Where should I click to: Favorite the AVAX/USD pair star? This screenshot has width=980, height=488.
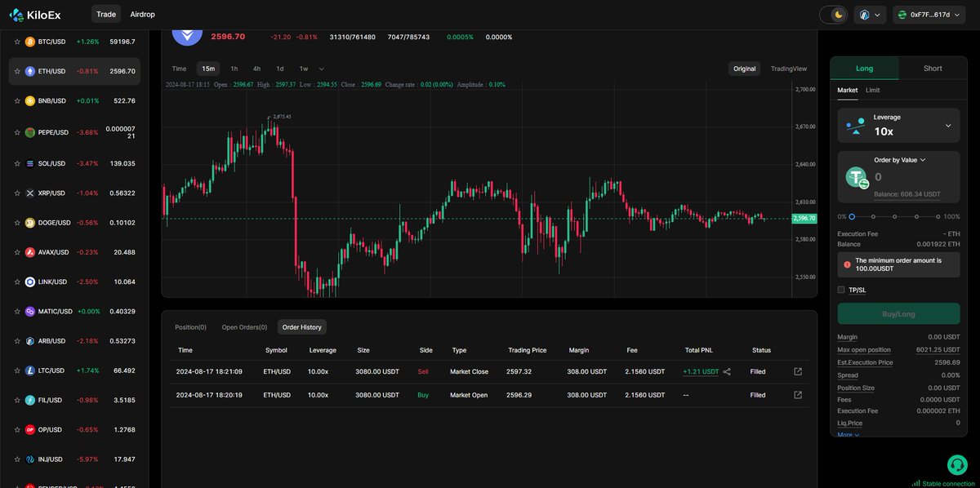tap(17, 252)
